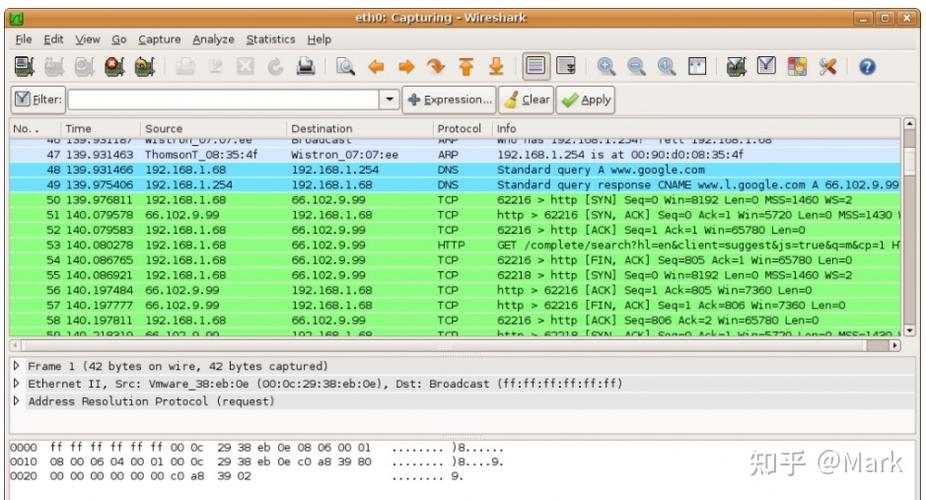Expand the Frame 1 tree row

pos(17,366)
